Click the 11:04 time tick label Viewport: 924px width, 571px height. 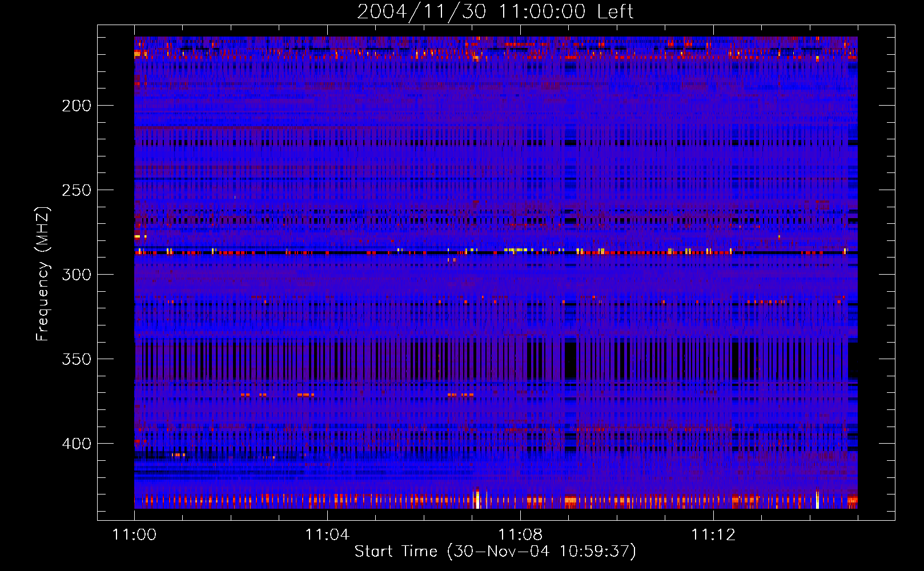pos(327,535)
